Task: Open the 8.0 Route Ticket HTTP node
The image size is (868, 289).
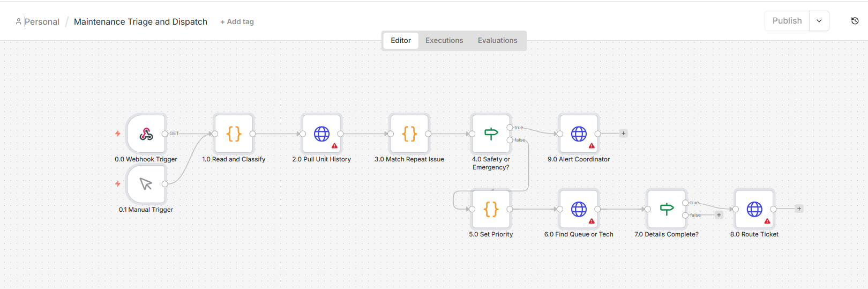Action: pyautogui.click(x=754, y=209)
